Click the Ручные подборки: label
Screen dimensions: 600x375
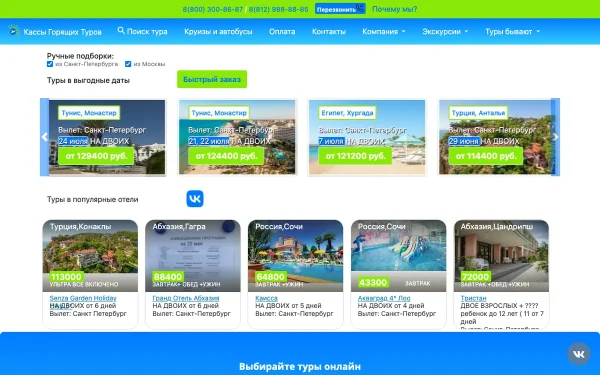coord(80,56)
